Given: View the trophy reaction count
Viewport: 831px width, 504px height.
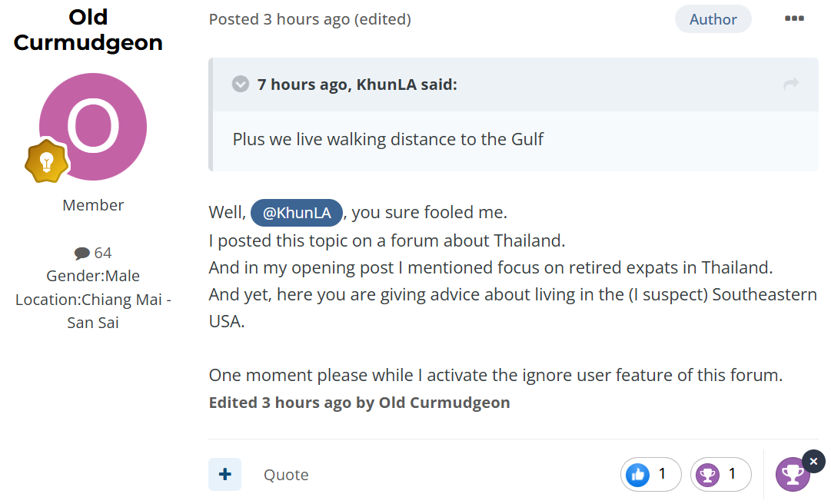Looking at the screenshot, I should pos(721,474).
